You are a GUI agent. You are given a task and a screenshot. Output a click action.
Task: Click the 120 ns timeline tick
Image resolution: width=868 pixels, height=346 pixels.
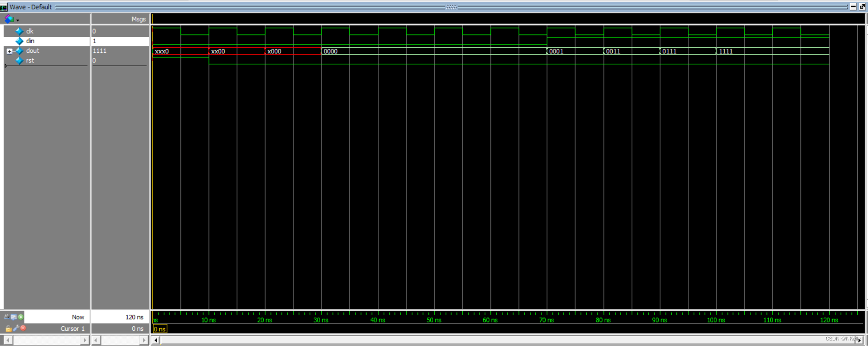(829, 320)
